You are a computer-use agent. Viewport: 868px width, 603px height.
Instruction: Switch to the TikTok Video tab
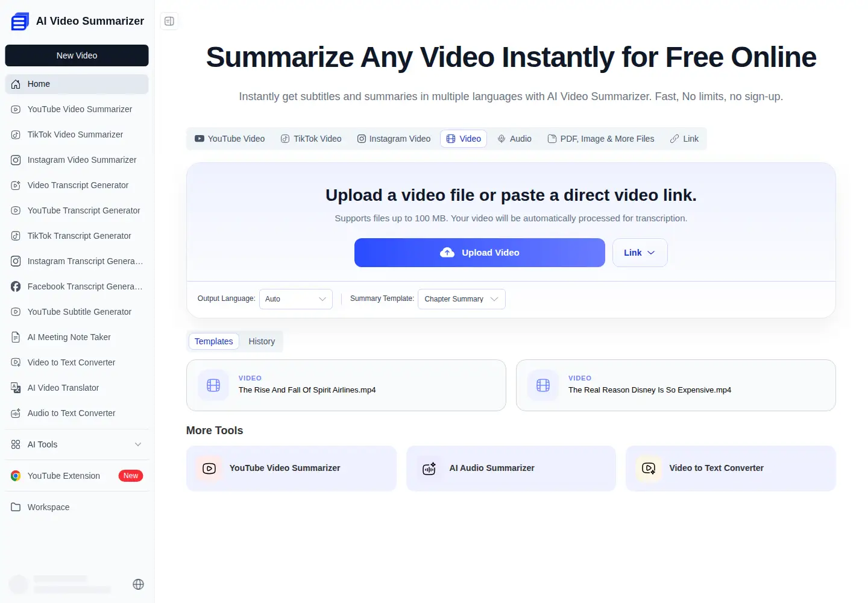pyautogui.click(x=311, y=139)
